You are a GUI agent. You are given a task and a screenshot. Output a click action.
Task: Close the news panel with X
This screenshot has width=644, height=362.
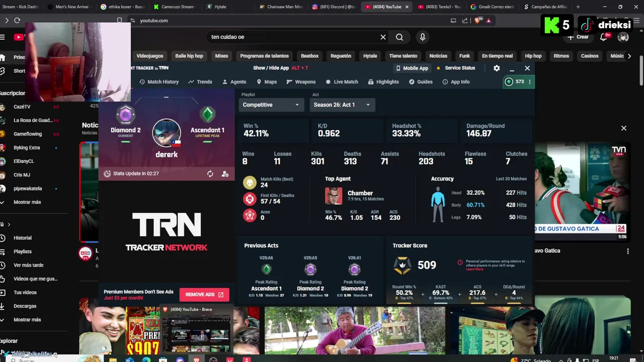point(624,128)
